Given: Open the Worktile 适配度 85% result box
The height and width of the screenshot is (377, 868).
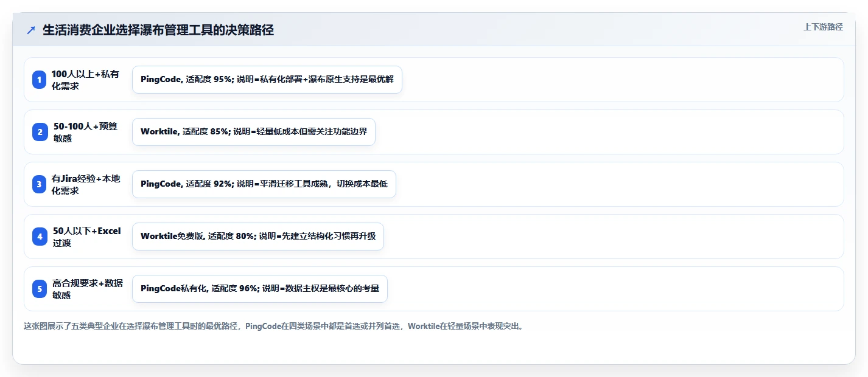Looking at the screenshot, I should 254,132.
